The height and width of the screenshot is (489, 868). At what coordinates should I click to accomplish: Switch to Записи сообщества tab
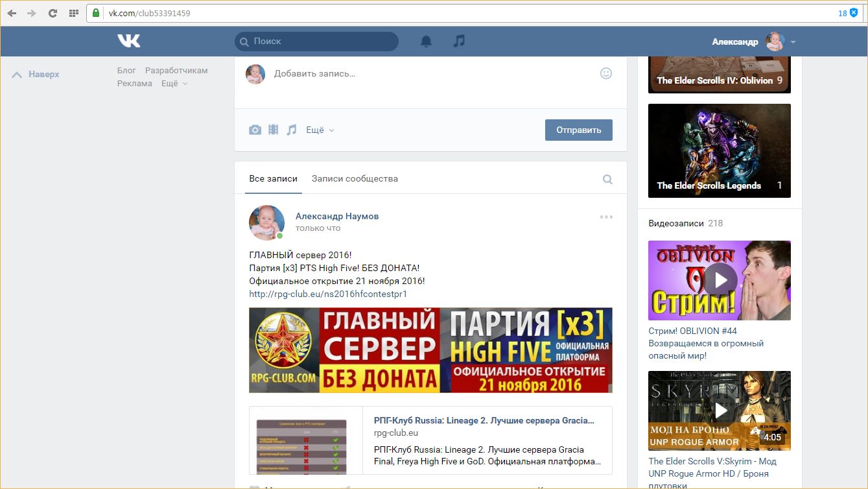pos(355,178)
